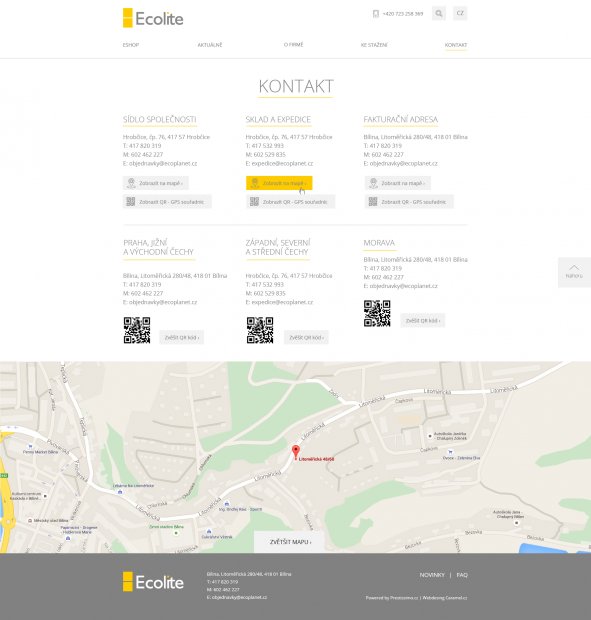The image size is (591, 620).
Task: Click the Nahoru back-to-top arrow
Action: [x=574, y=272]
